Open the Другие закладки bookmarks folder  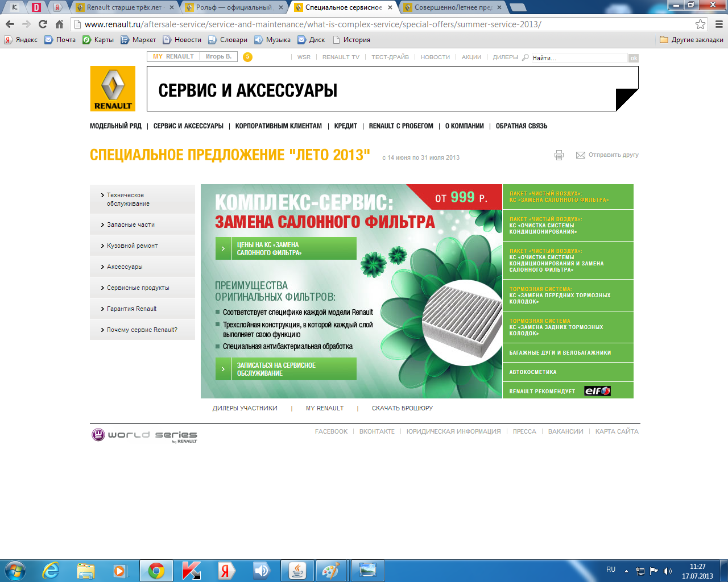[x=692, y=40]
